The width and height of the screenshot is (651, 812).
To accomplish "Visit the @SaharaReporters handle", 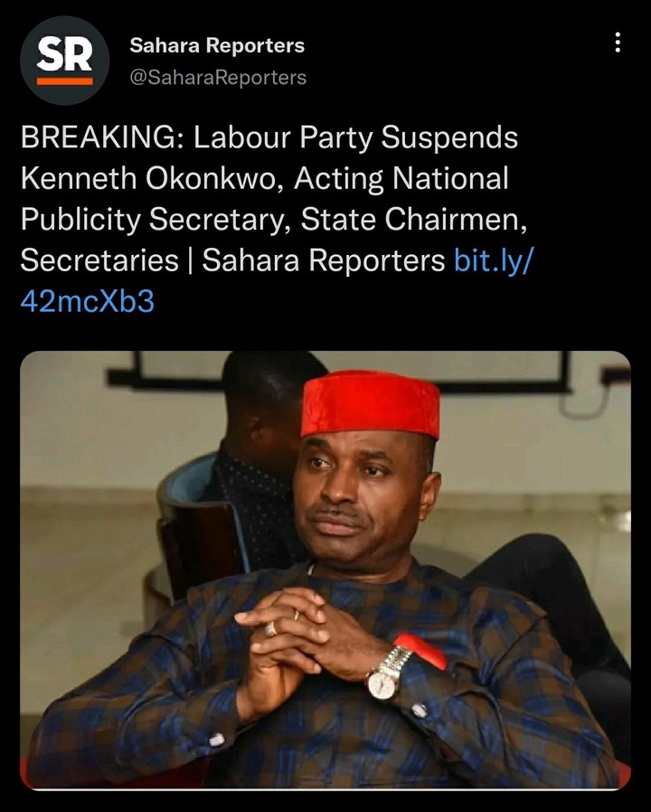I will (218, 77).
